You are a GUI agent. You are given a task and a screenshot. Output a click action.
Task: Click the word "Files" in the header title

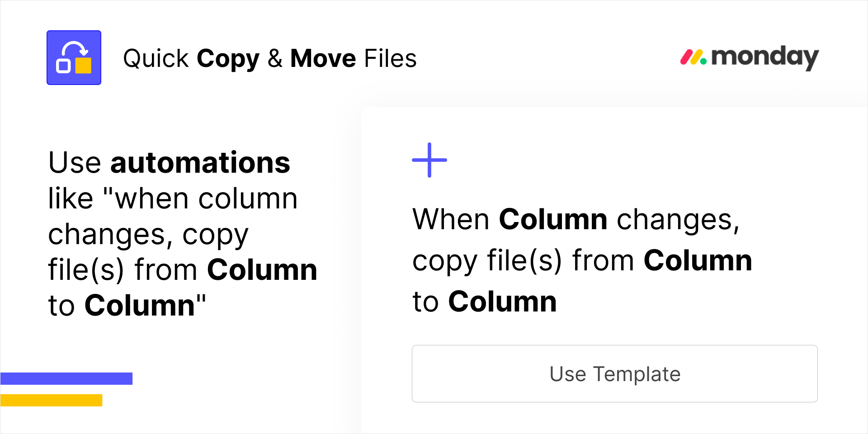(391, 58)
